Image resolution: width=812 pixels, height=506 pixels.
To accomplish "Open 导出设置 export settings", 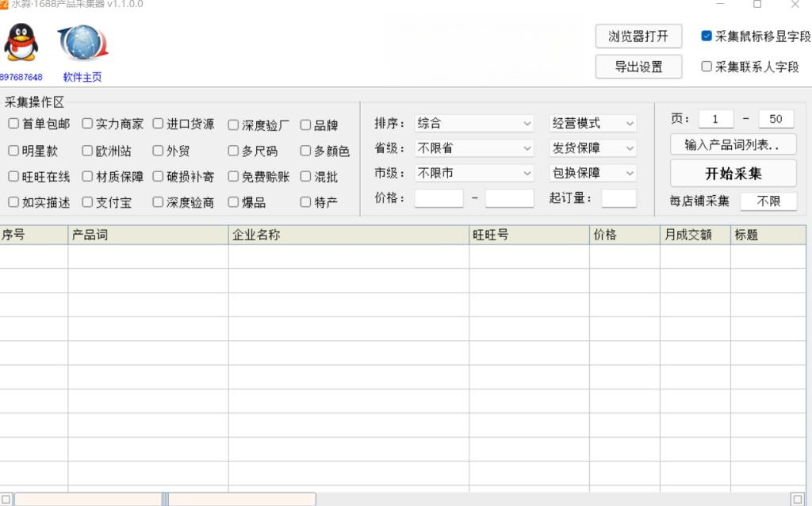I will pyautogui.click(x=638, y=67).
